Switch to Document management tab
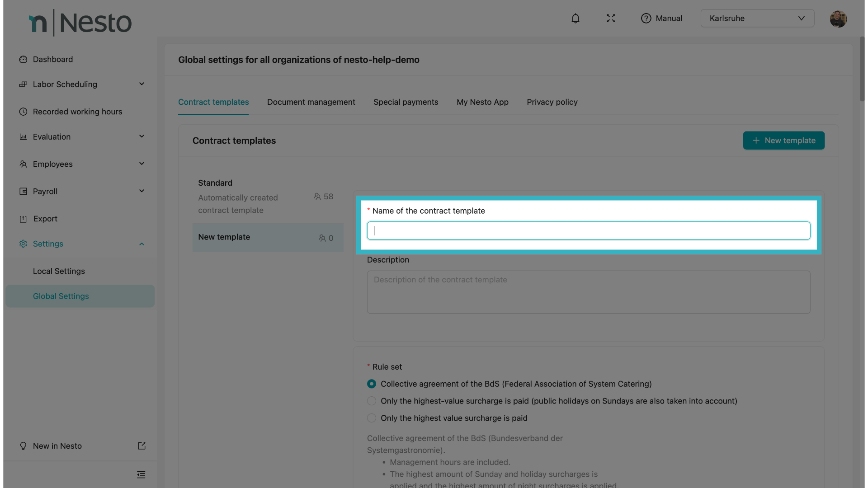The width and height of the screenshot is (868, 488). tap(311, 102)
